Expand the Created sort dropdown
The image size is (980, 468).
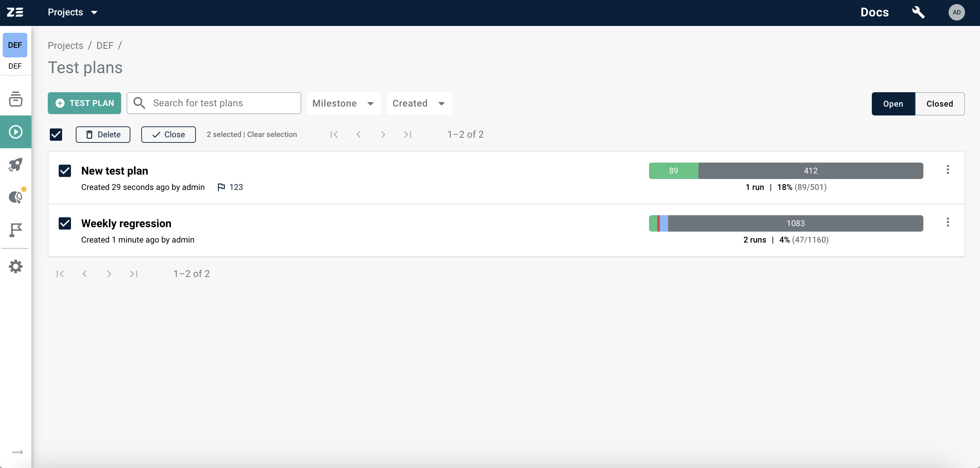[418, 102]
